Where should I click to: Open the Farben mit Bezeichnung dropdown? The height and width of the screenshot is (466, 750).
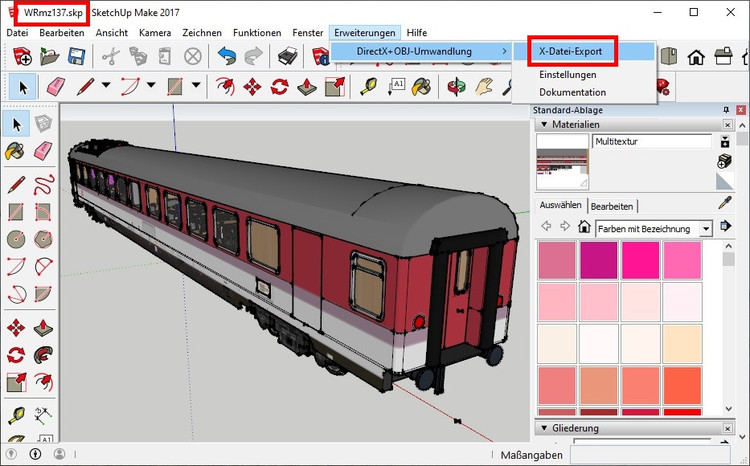706,229
